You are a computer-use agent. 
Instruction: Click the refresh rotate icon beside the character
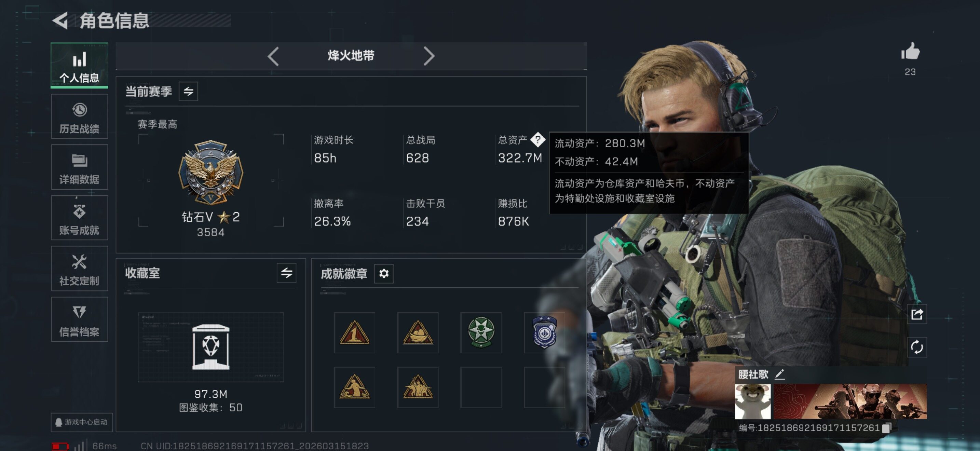(916, 347)
